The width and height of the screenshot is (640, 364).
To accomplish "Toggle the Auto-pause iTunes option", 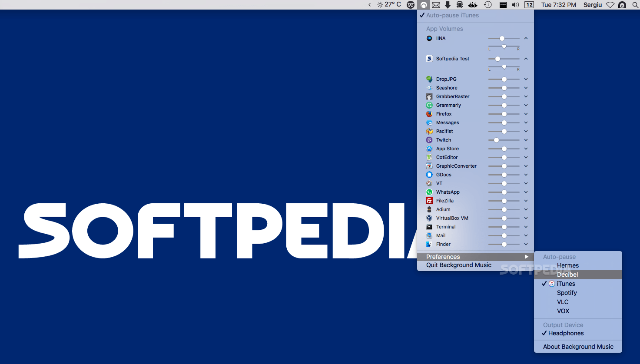I will tap(475, 15).
